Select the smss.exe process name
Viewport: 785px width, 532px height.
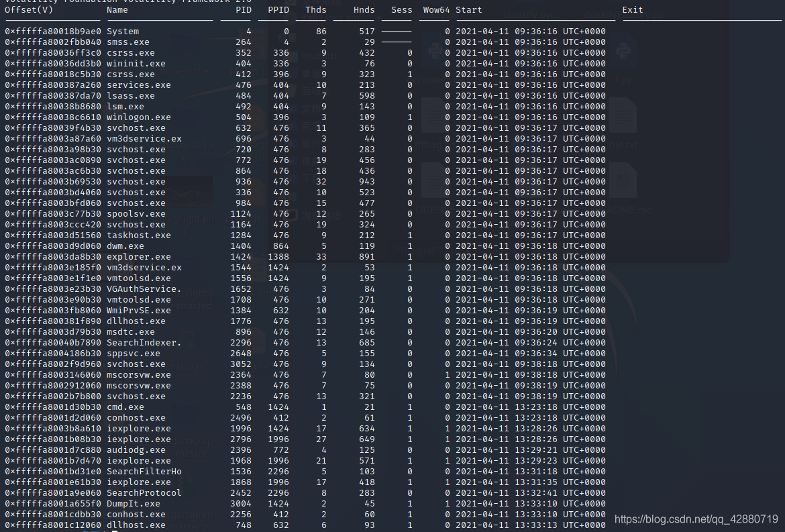point(128,42)
